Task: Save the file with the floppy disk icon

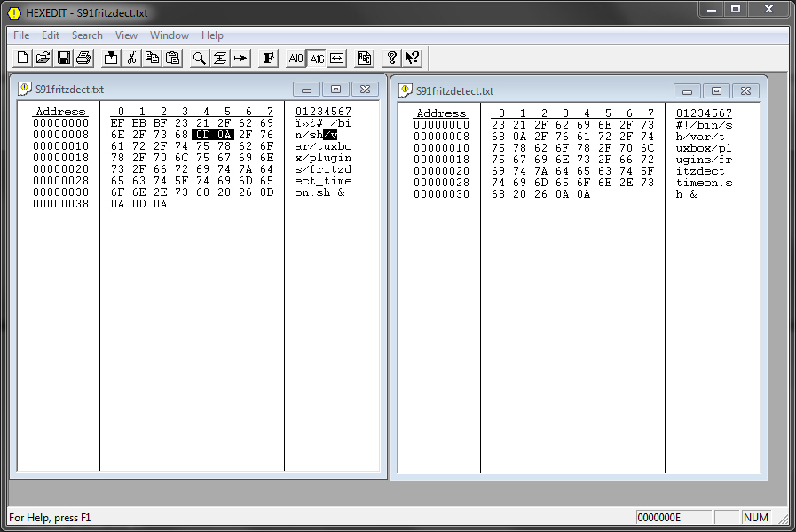Action: (63, 58)
